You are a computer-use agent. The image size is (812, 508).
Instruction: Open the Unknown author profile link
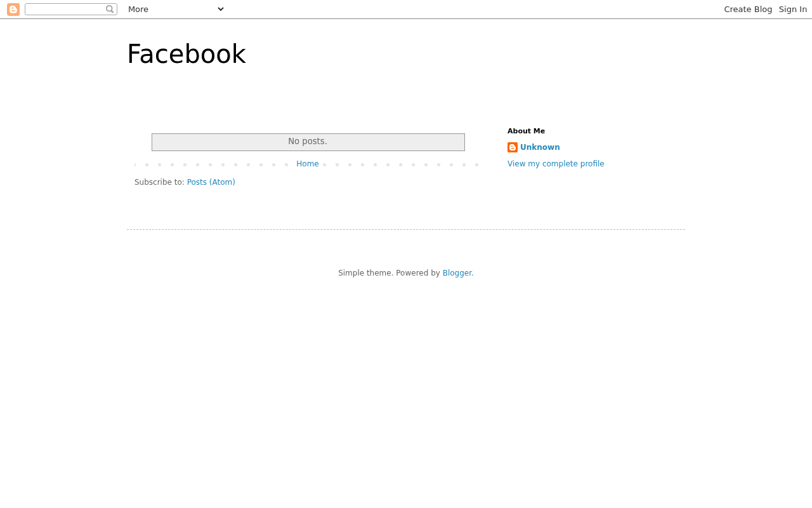click(x=540, y=147)
